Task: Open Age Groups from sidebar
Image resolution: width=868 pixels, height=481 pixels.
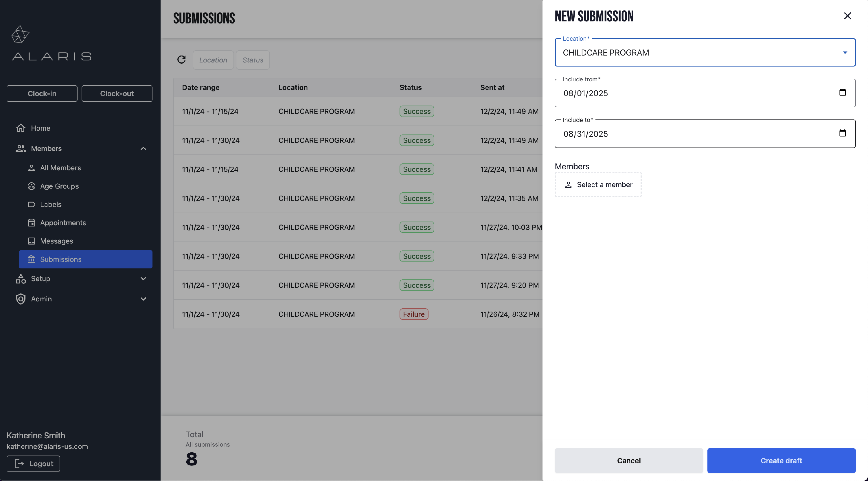Action: 59,186
